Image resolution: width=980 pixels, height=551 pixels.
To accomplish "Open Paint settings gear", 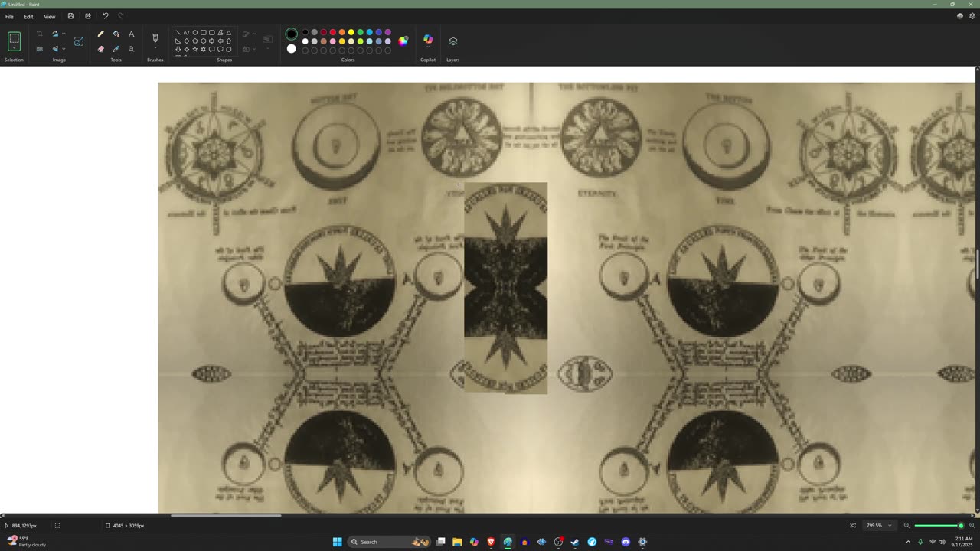I will tap(972, 16).
